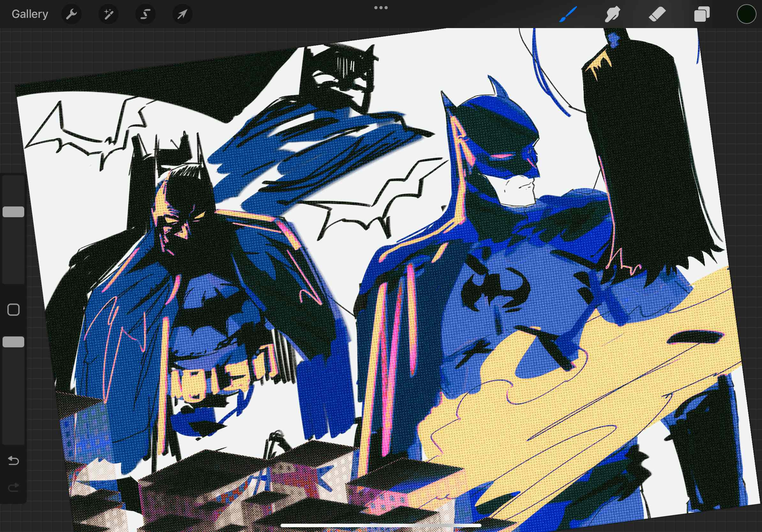Undo the last stroke

[13, 460]
